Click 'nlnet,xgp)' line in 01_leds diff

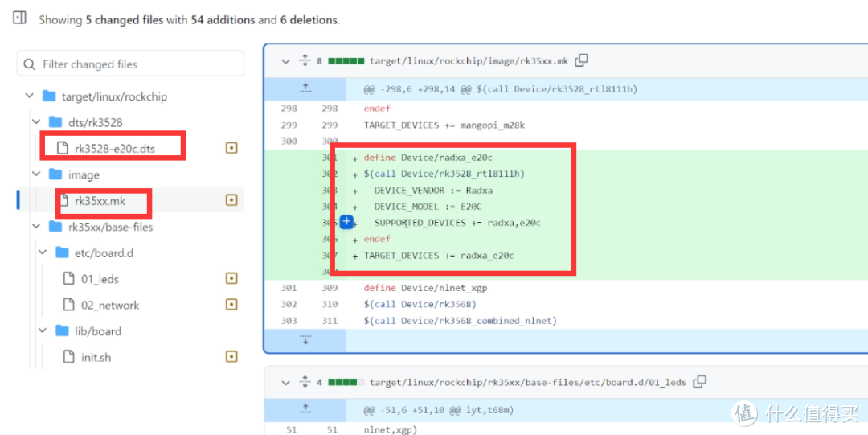pyautogui.click(x=391, y=430)
